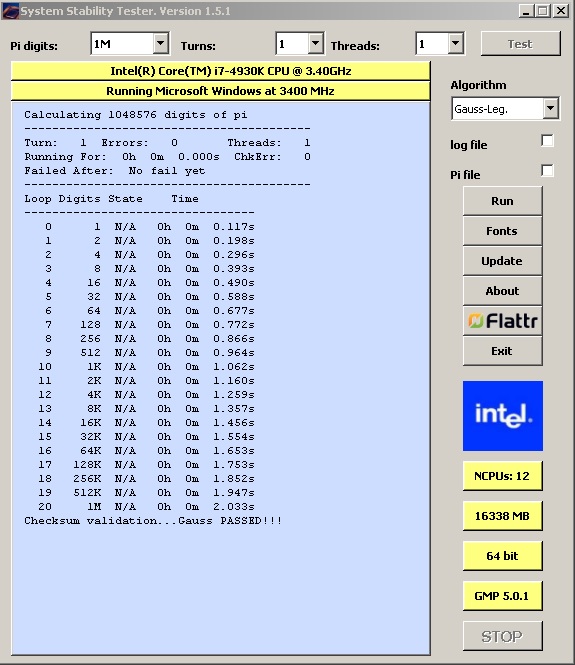Click the NCPUs: 12 info label

tap(502, 476)
